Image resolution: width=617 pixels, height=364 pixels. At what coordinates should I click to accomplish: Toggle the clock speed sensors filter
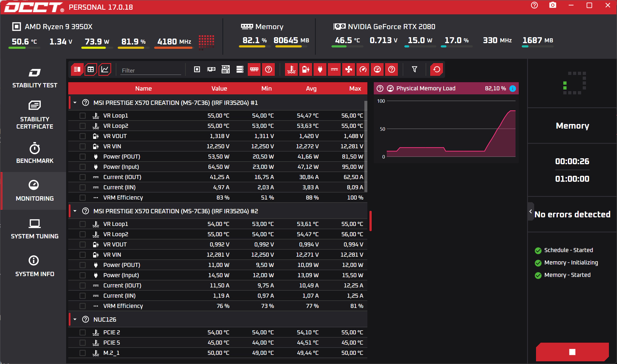point(363,70)
